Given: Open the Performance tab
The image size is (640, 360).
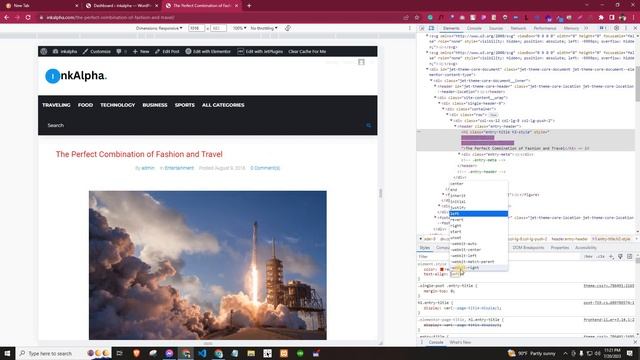Looking at the screenshot, I should tap(545, 28).
